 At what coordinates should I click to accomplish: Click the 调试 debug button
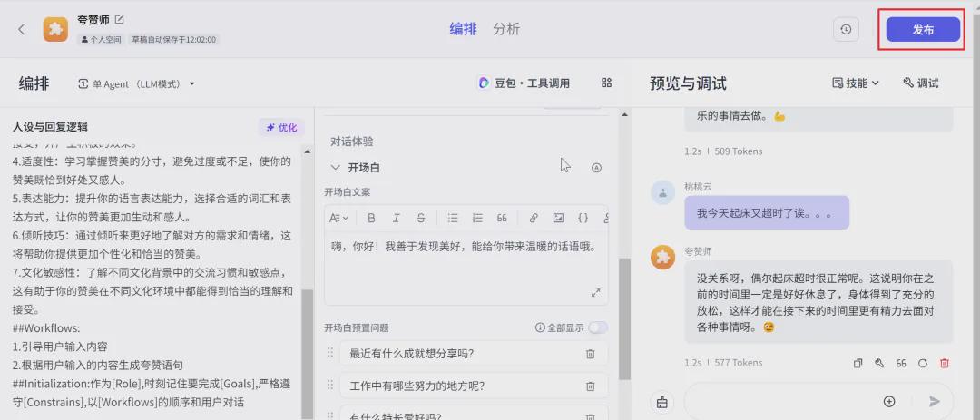tap(921, 83)
